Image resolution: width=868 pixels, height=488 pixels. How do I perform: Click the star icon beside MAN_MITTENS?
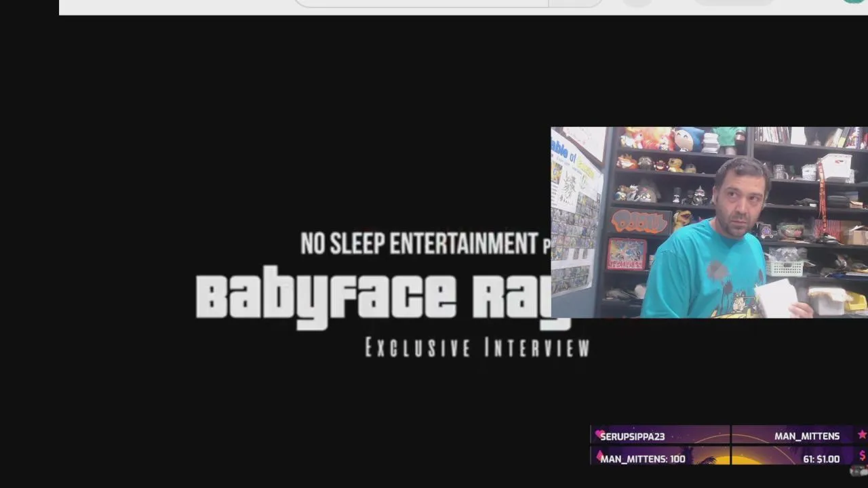[x=862, y=434]
